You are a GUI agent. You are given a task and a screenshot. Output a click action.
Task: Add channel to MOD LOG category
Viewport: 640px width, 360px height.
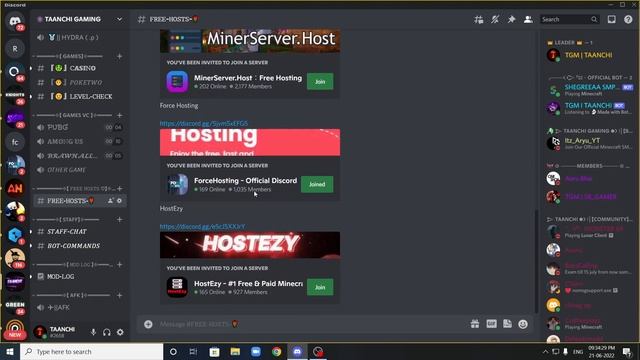(120, 264)
